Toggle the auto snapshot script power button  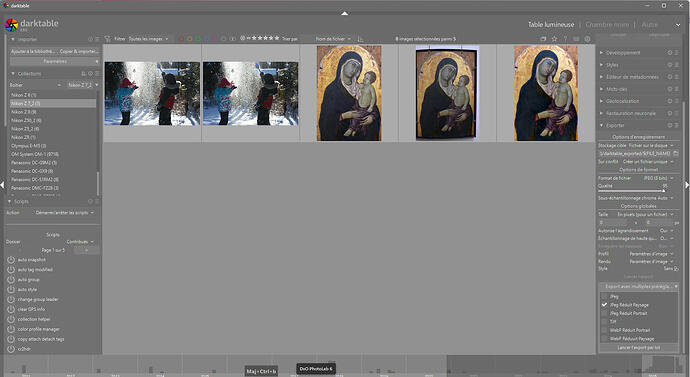point(11,260)
